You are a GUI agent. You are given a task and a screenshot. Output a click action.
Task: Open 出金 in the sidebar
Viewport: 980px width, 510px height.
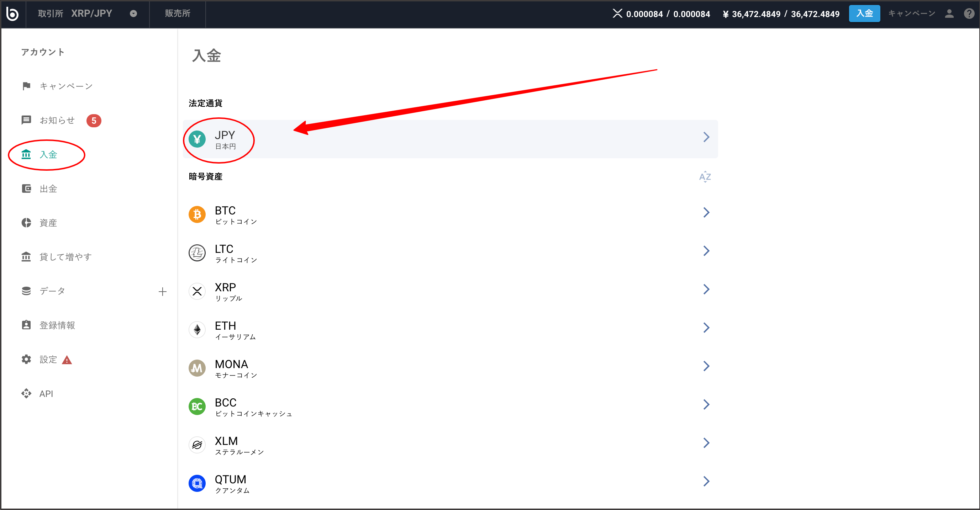(x=48, y=188)
